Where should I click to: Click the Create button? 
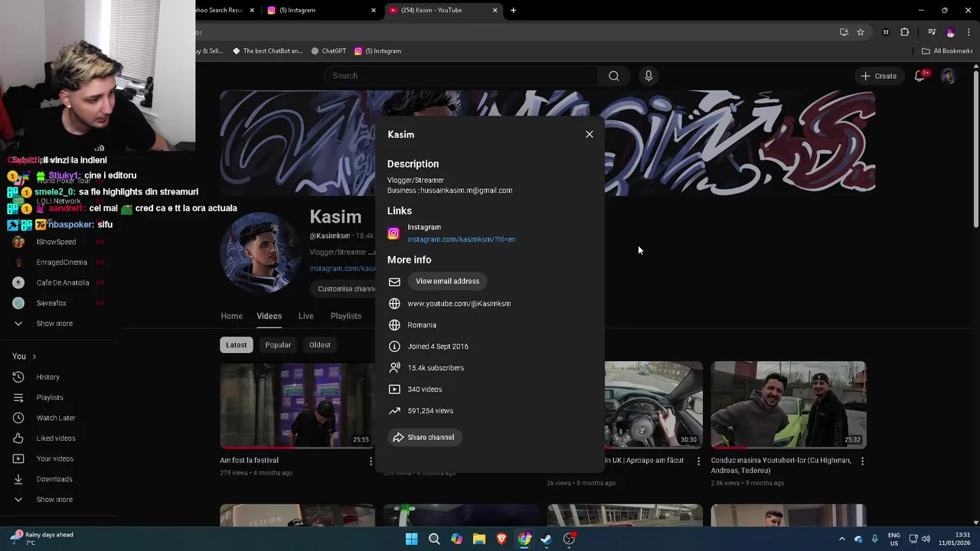pos(878,76)
